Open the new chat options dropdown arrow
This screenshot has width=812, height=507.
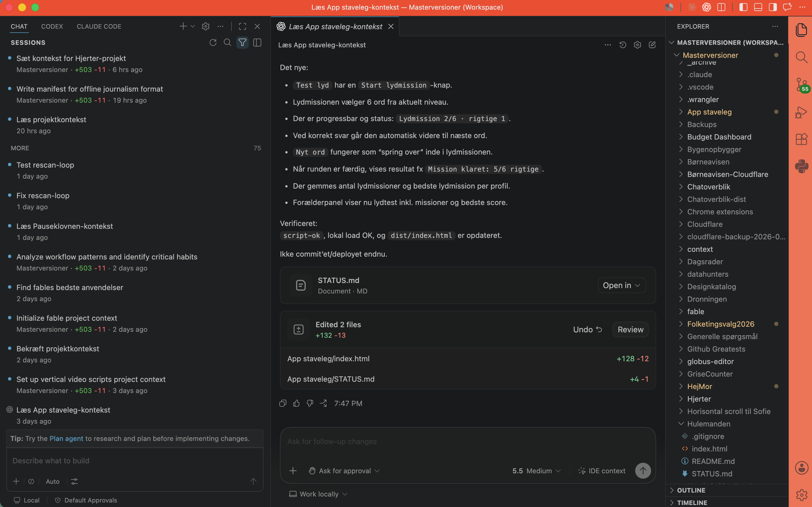pyautogui.click(x=193, y=26)
